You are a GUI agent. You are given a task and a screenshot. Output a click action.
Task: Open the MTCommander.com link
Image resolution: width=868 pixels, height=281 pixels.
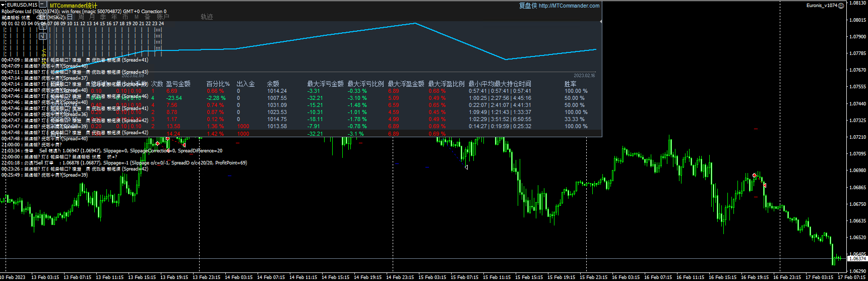click(569, 6)
